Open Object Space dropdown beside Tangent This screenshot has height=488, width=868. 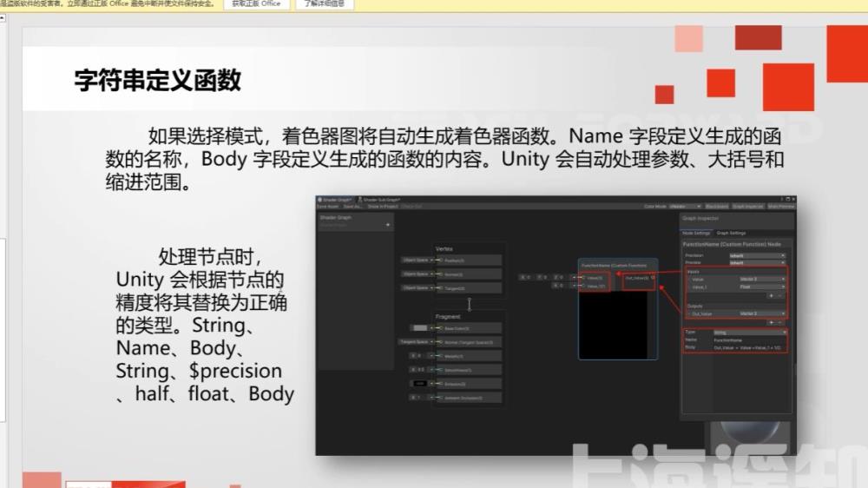pyautogui.click(x=418, y=287)
